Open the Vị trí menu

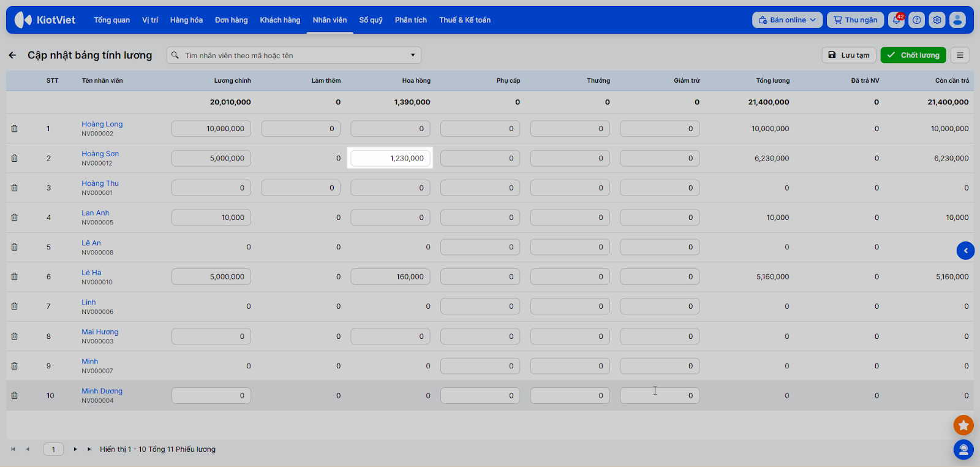[150, 20]
